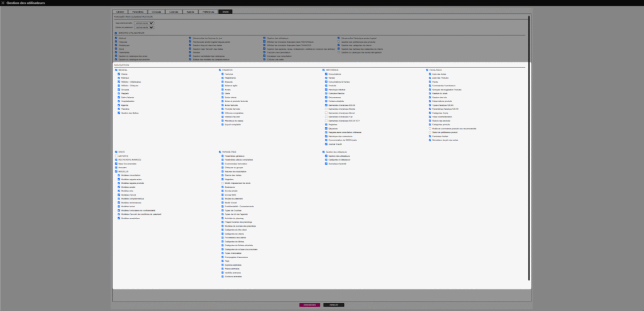Switch to the Paramètres tab

140,12
